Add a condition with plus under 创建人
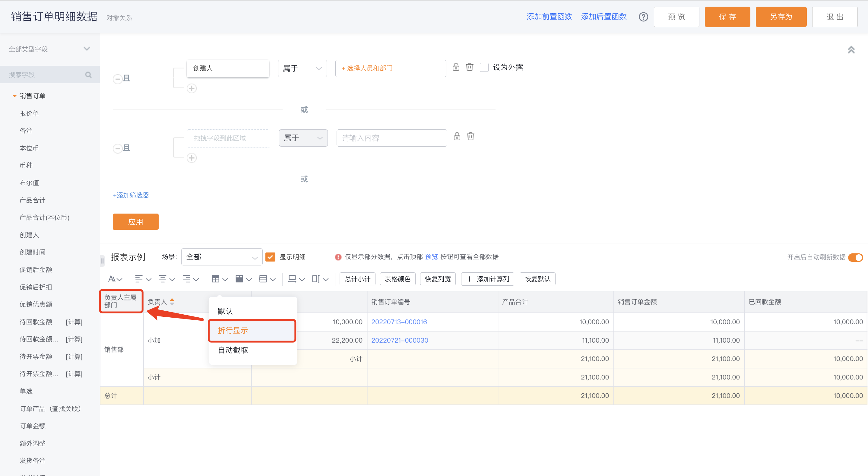The height and width of the screenshot is (476, 868). pos(192,88)
